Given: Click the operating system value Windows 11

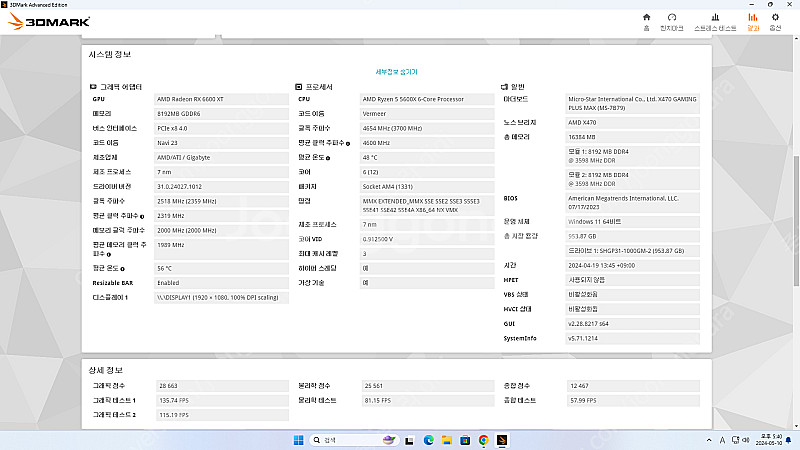Looking at the screenshot, I should 633,222.
